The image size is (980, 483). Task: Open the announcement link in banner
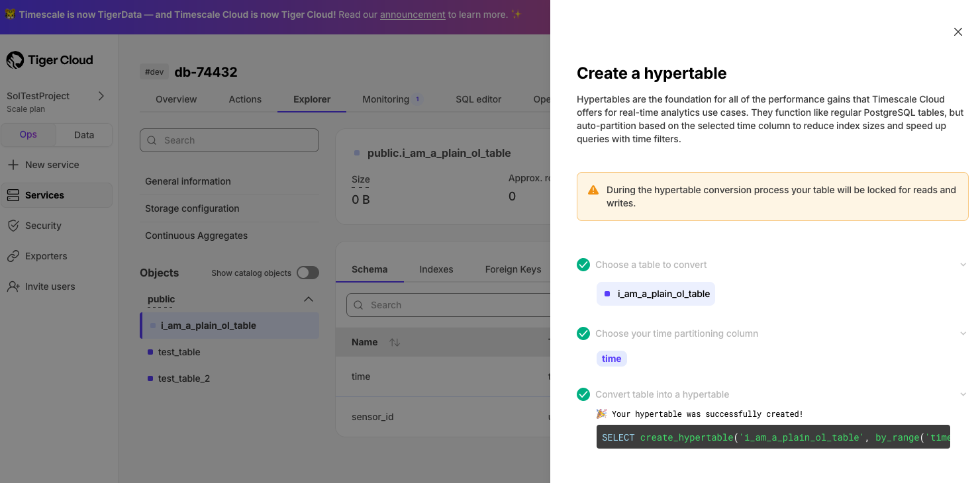point(413,15)
